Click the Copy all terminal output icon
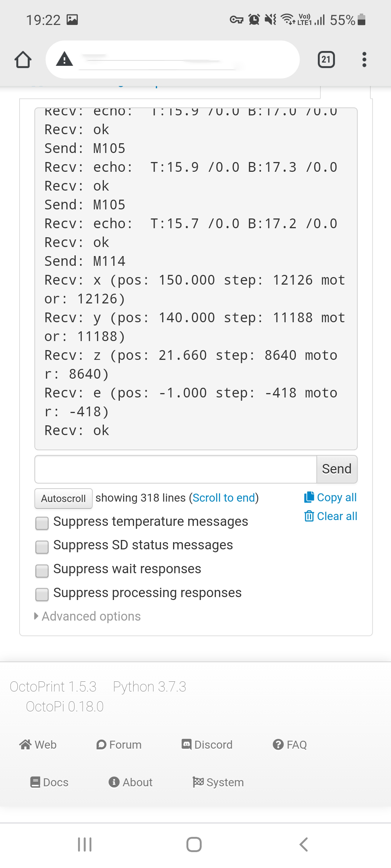Screen dimensions: 391x868 tap(308, 498)
